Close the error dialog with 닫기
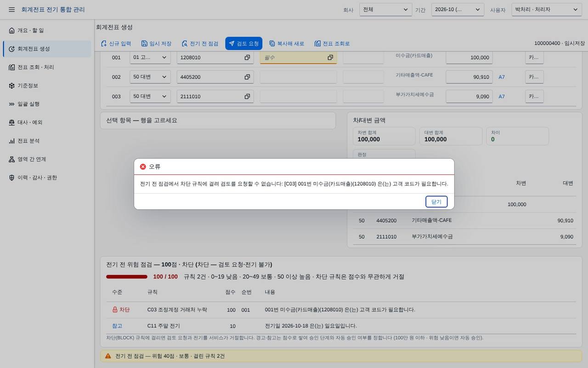Viewport: 588px width, 368px height. pos(436,202)
